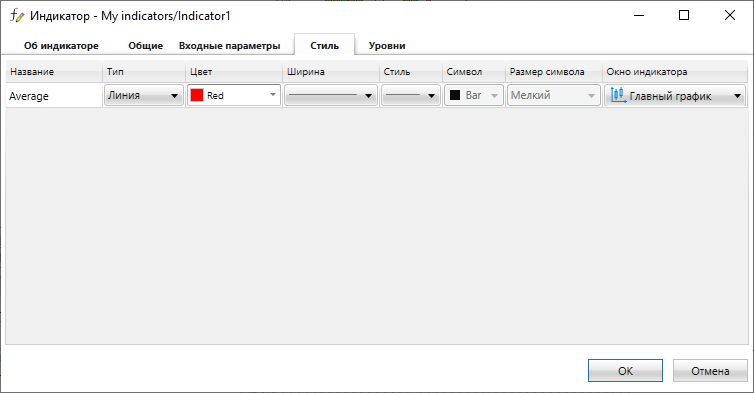Open the Главный график window dropdown

675,95
